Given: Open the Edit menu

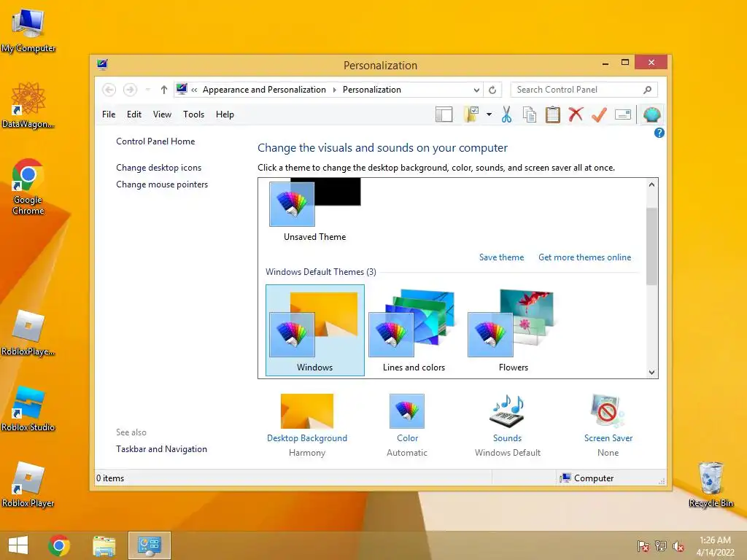Looking at the screenshot, I should (x=134, y=114).
